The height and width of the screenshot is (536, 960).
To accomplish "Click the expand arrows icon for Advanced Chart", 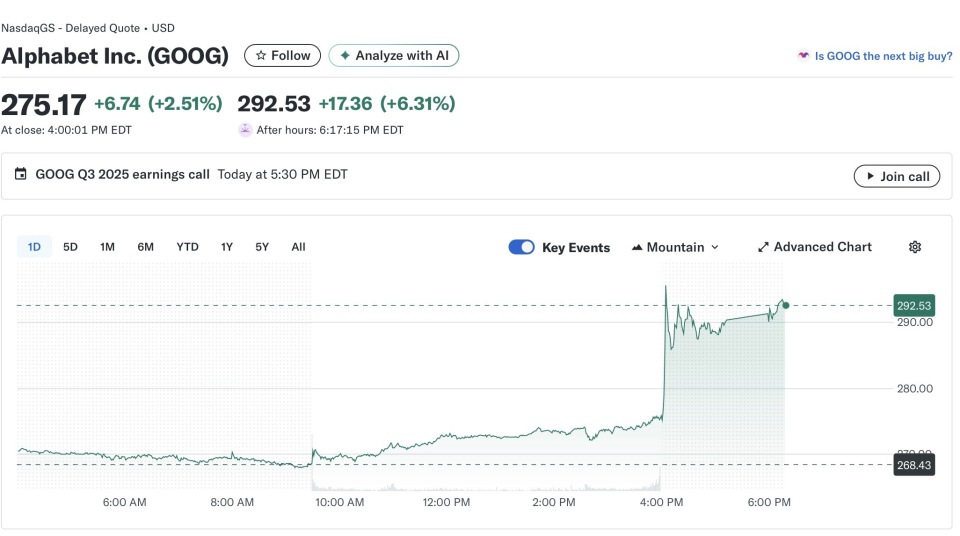I will (763, 247).
